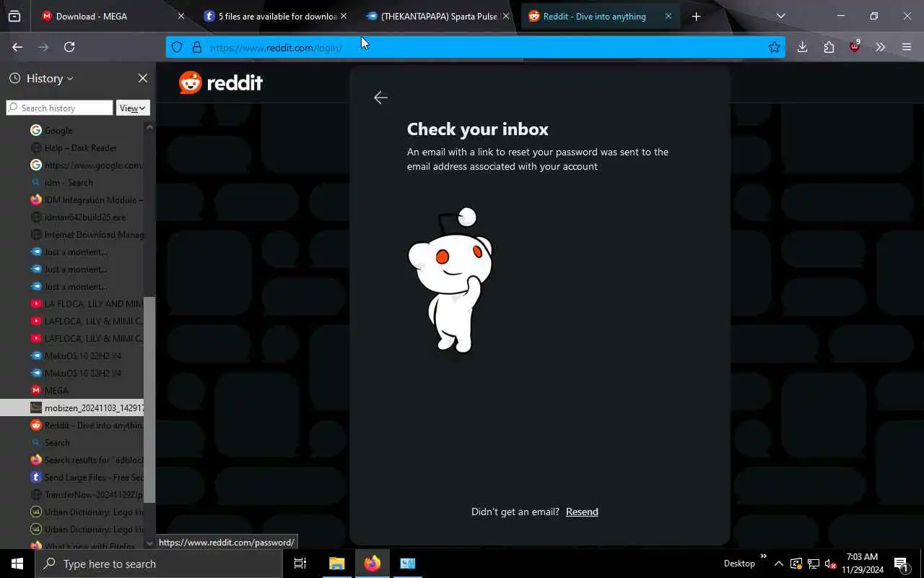Close the Download - MEGA tab

pyautogui.click(x=180, y=16)
